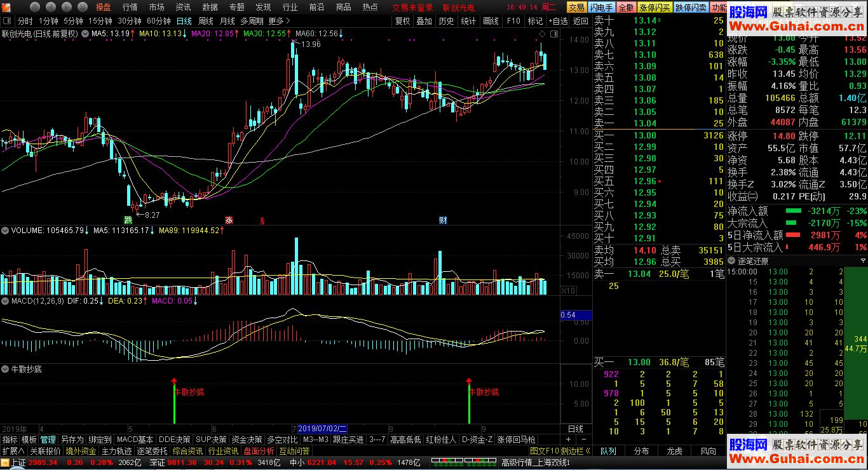This screenshot has width=868, height=470.
Task: Click the 2019/07/02 date marker on timeline
Action: point(323,429)
